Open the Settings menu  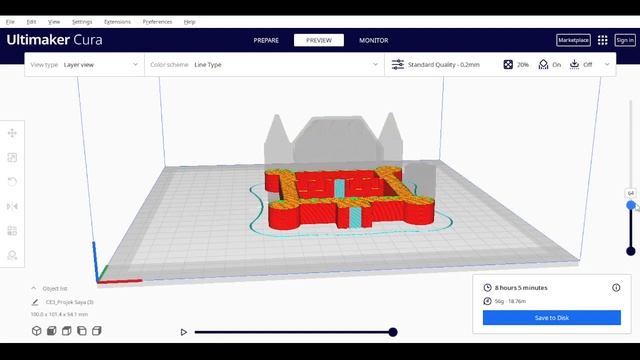click(x=82, y=22)
